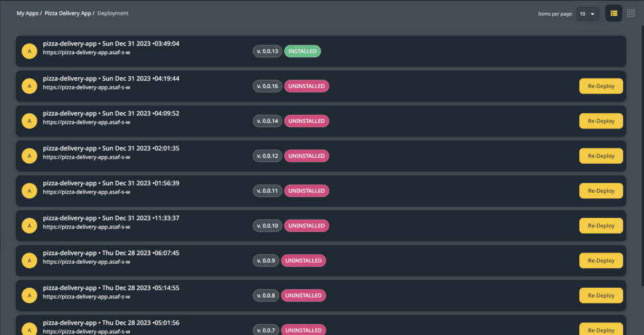
Task: Click avatar icon of version 0.0.13 deployment
Action: pyautogui.click(x=29, y=52)
